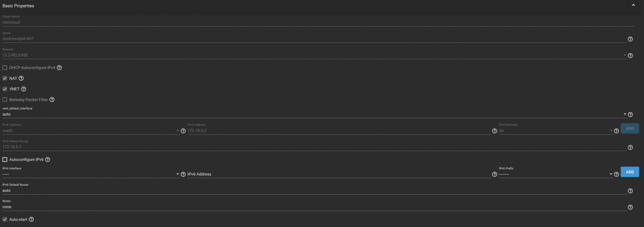Enable DHCP Autoconfigure IPv4 checkbox
Screen dimensions: 644x227
coord(5,68)
